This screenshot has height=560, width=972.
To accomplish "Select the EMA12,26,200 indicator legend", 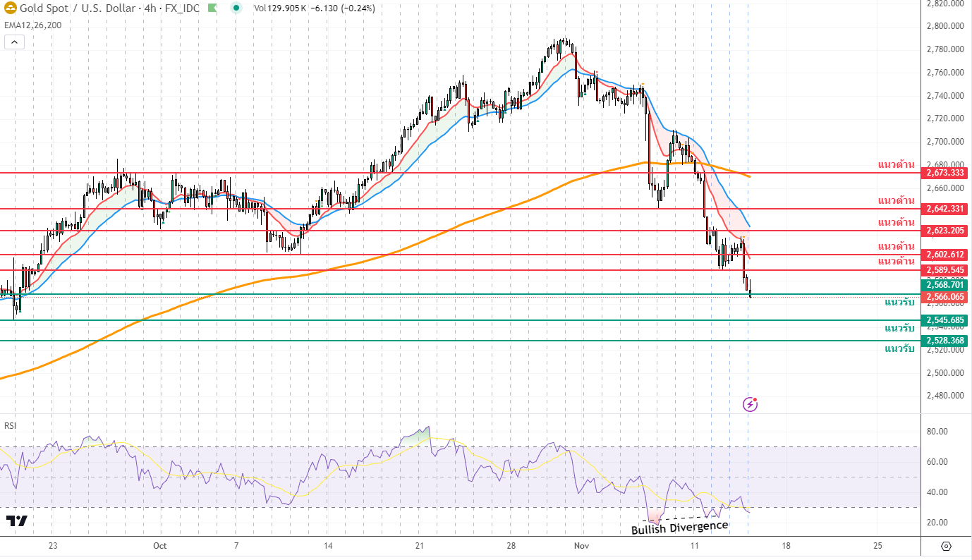I will point(32,25).
